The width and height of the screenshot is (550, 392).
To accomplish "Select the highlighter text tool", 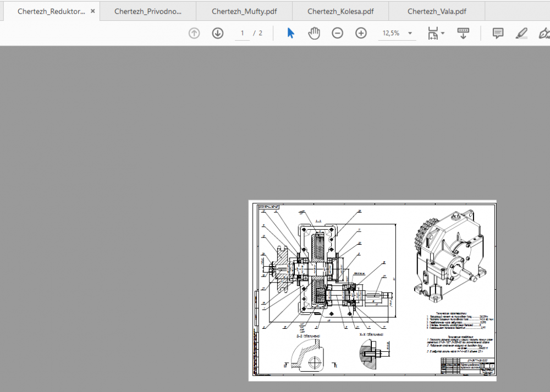I will [521, 33].
